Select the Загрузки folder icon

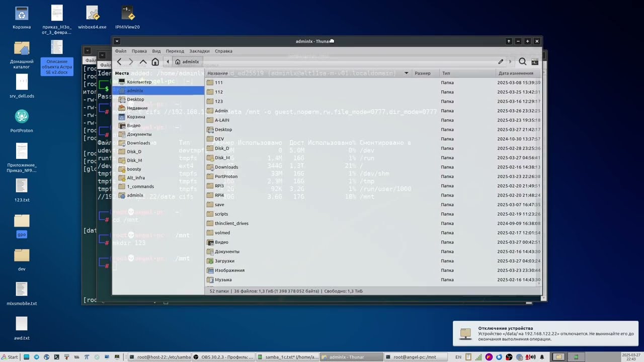coord(210,261)
